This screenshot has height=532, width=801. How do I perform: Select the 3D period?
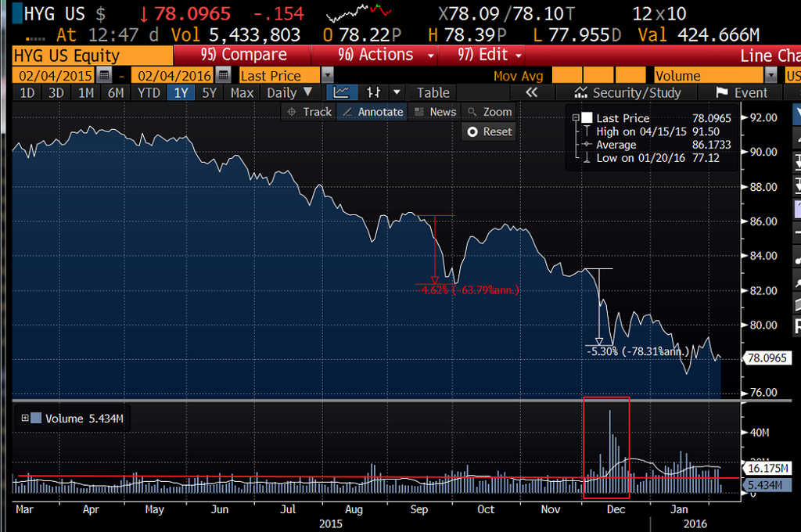click(56, 92)
